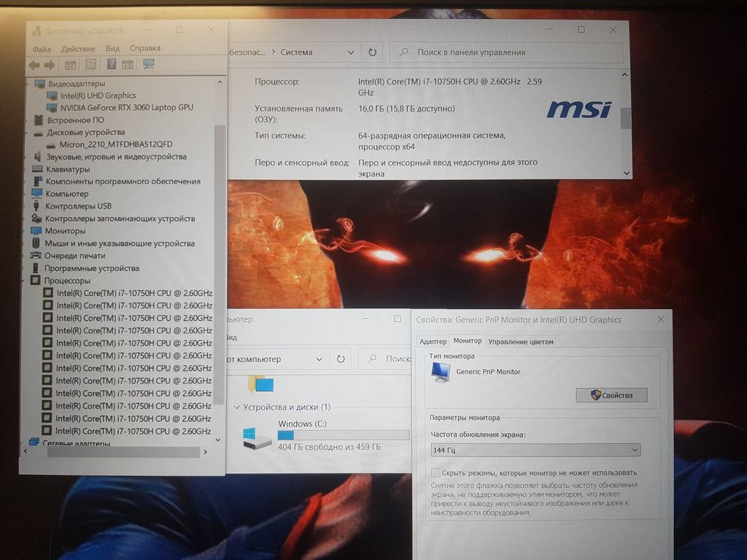Click the 'Свойства' button with shield icon
Viewport: 747px width, 560px height.
611,395
